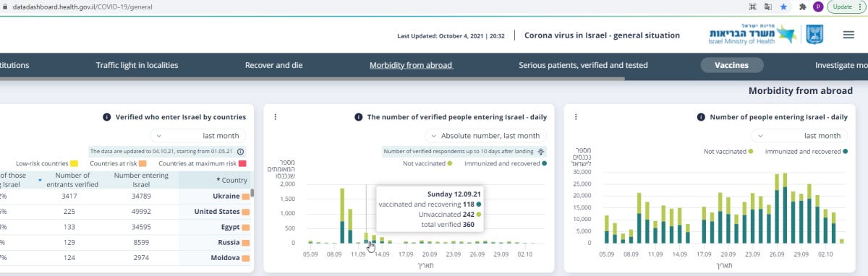Open the Investigate tab
Screen dimensions: 868x276
point(841,65)
